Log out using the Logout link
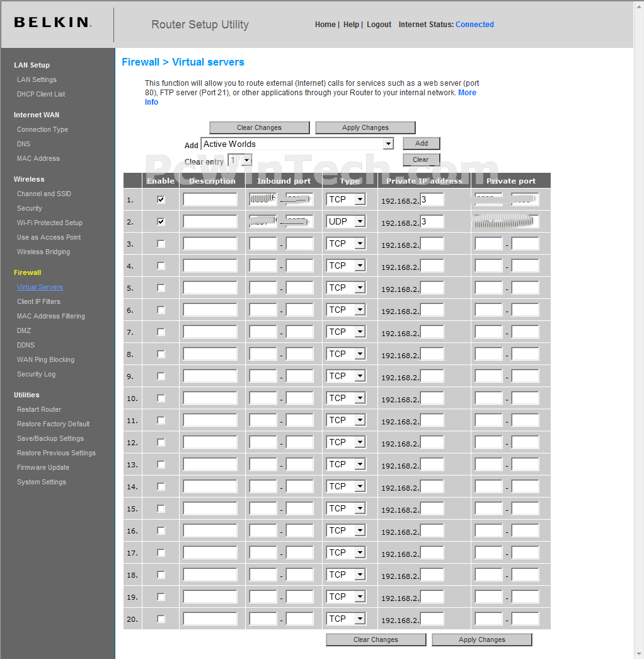Viewport: 644px width, 659px height. tap(379, 25)
